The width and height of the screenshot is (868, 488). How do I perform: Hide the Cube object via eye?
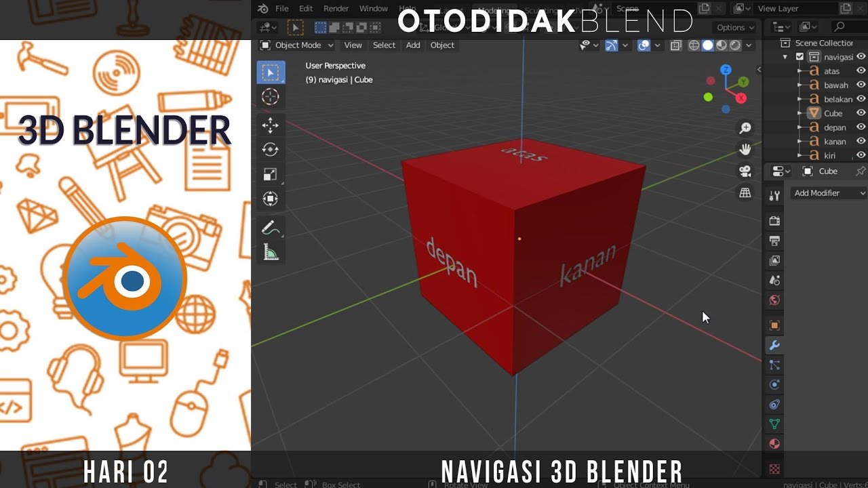(861, 113)
